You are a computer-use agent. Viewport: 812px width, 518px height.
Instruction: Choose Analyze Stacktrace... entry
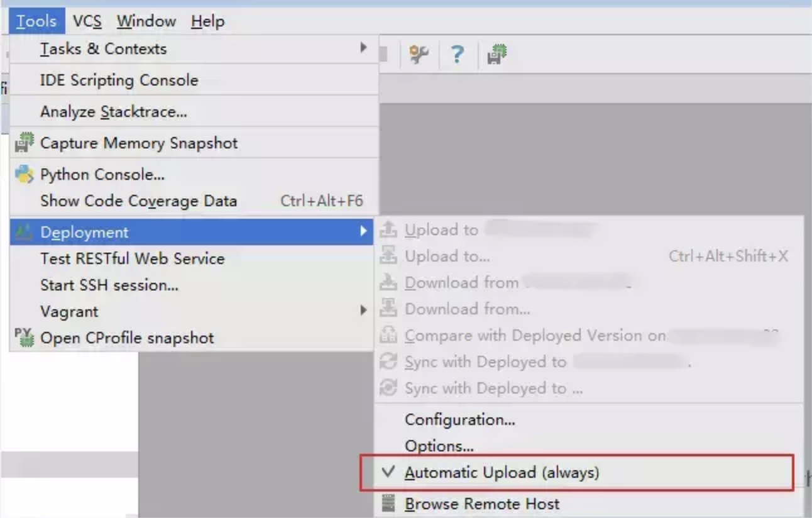click(114, 112)
